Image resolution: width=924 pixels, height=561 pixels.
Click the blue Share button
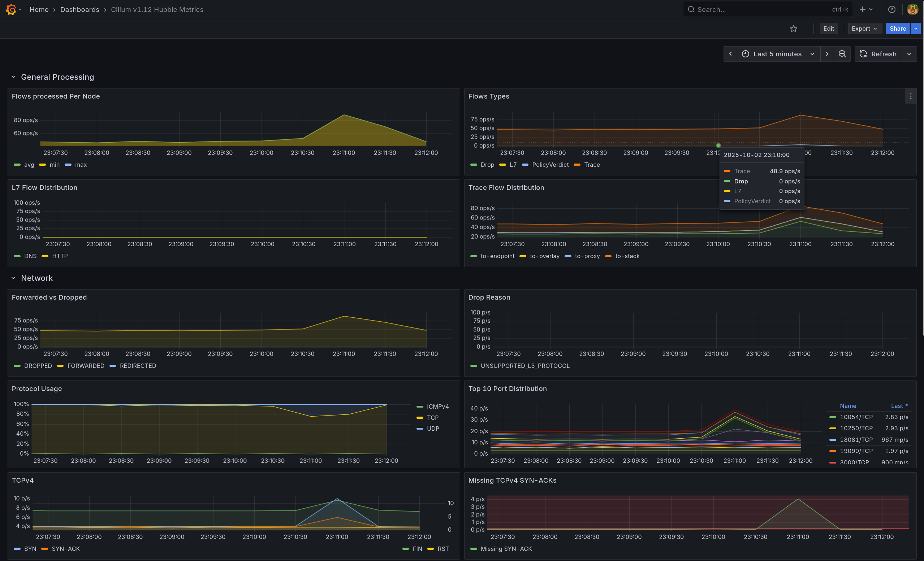(897, 29)
